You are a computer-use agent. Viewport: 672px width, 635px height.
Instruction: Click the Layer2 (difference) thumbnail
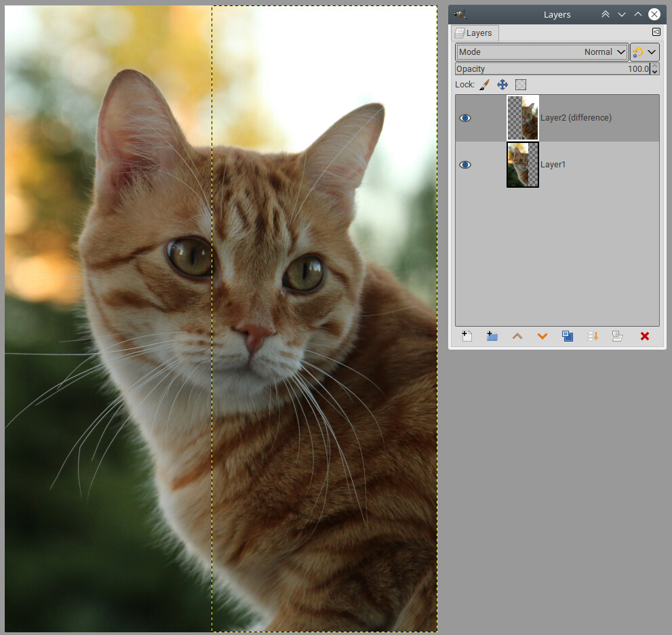pos(523,118)
